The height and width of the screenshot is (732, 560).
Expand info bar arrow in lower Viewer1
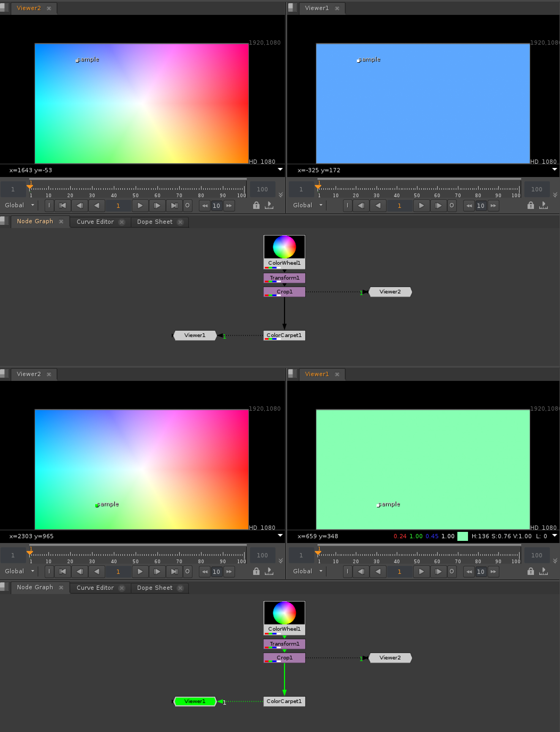tap(554, 535)
